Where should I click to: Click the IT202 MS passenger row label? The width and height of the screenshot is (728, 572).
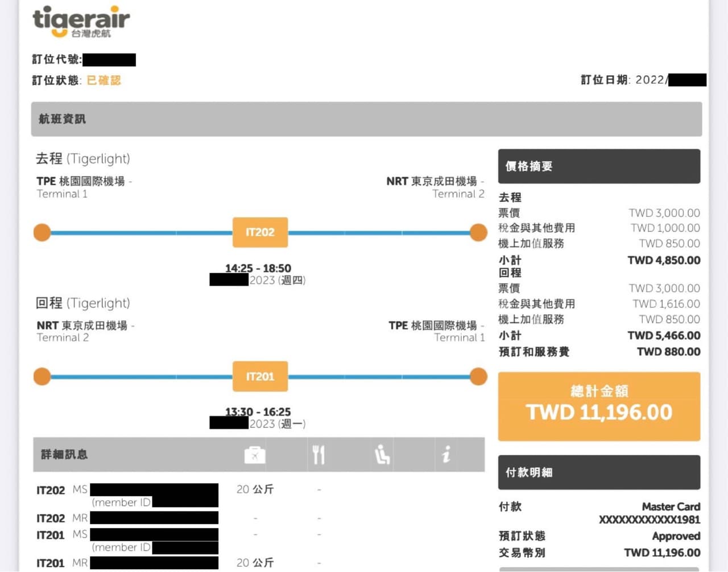[62, 490]
